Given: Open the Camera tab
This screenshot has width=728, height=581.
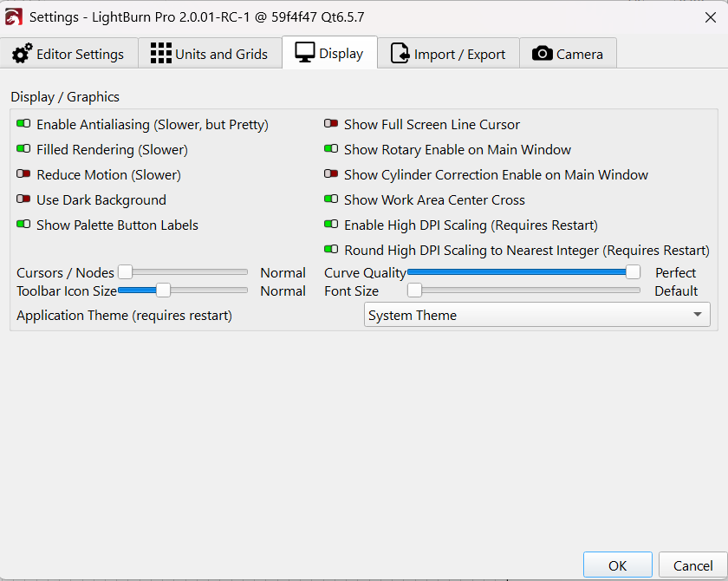Looking at the screenshot, I should point(569,54).
